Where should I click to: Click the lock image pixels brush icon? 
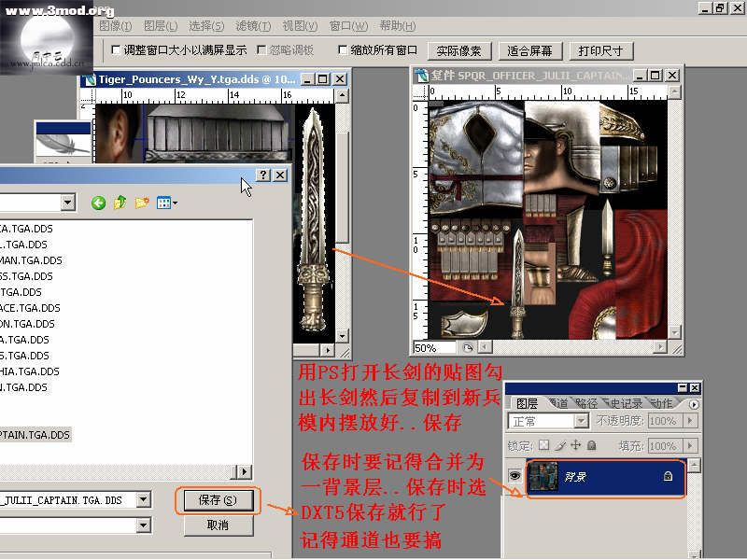(559, 446)
